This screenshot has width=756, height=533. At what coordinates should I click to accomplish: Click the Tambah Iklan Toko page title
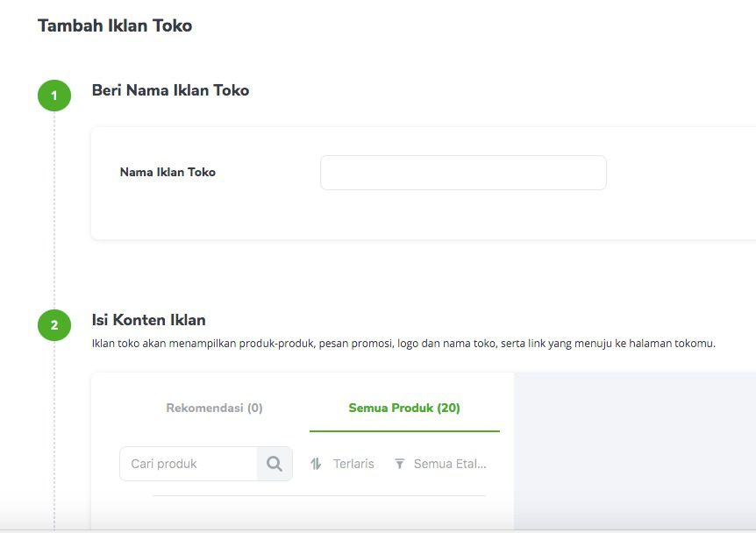pyautogui.click(x=115, y=25)
